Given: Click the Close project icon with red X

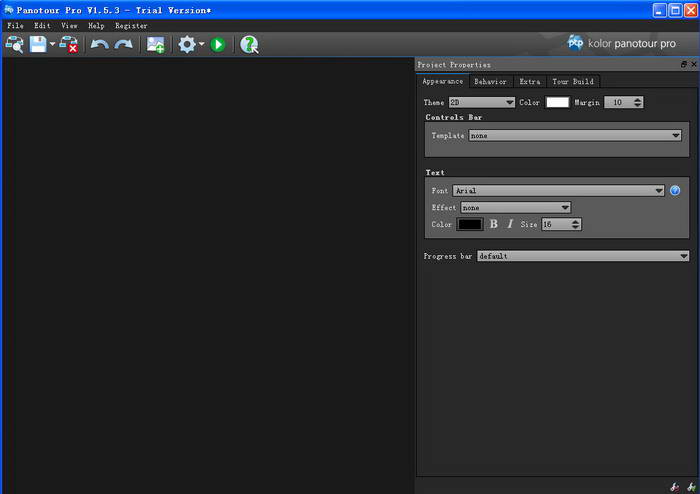Looking at the screenshot, I should [x=69, y=45].
